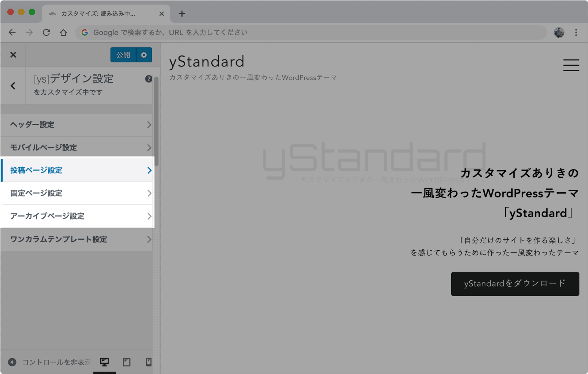Click the yStandard site title link
The width and height of the screenshot is (588, 374).
(x=207, y=61)
